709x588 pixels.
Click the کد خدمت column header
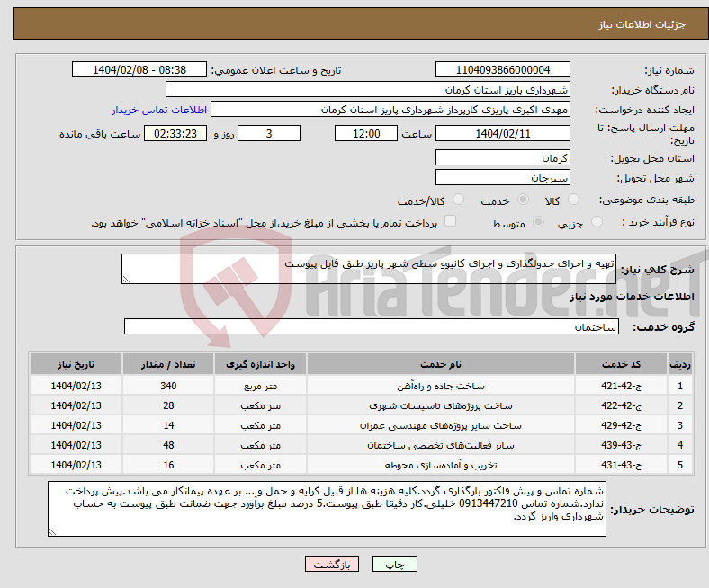point(622,364)
